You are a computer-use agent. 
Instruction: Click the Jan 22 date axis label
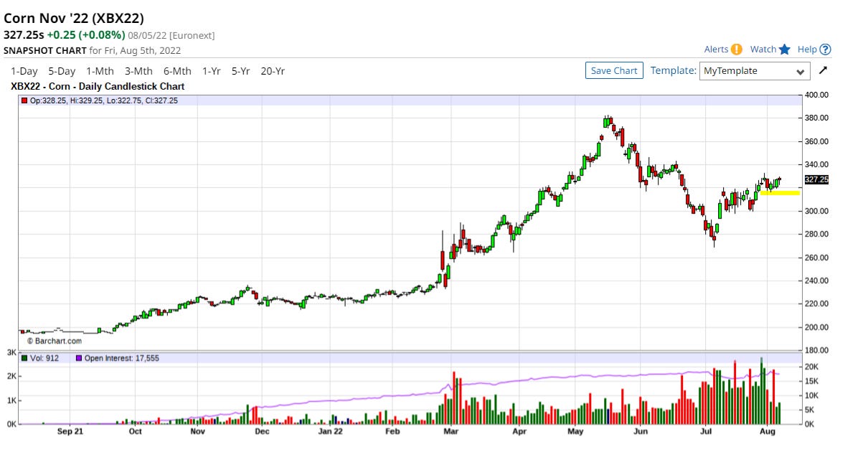coord(330,431)
